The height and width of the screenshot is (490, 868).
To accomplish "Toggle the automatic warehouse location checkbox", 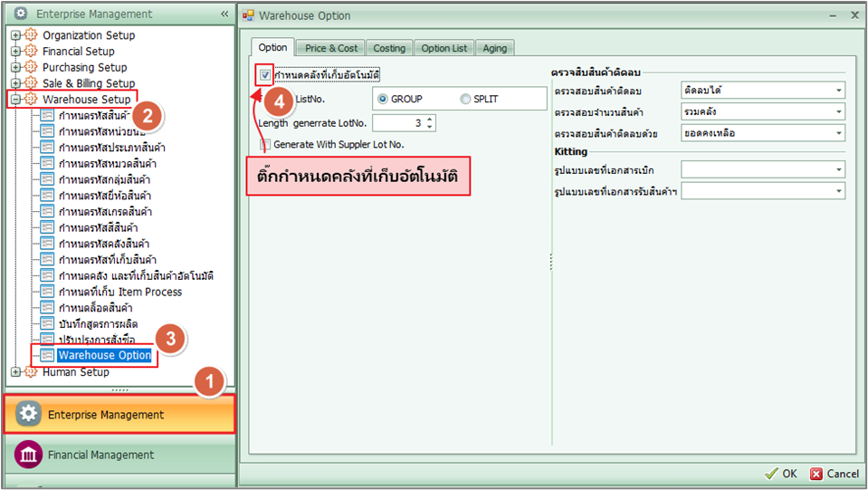I will coord(264,75).
